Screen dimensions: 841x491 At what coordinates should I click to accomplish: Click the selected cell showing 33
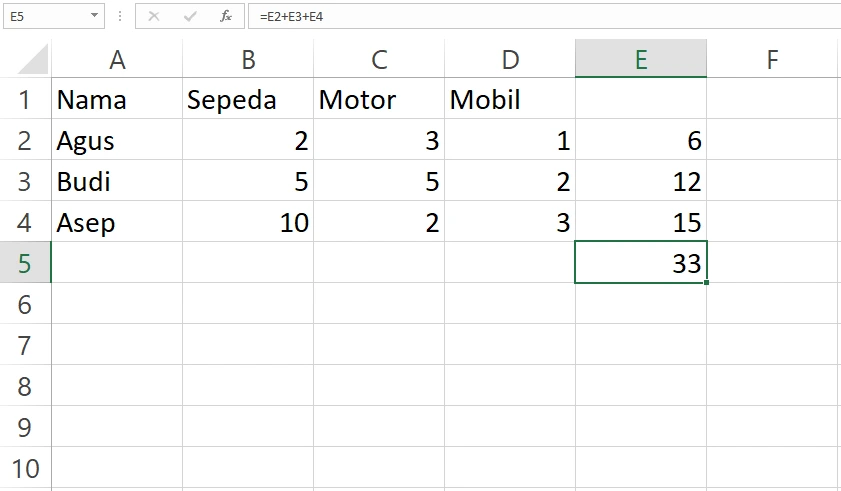coord(641,262)
